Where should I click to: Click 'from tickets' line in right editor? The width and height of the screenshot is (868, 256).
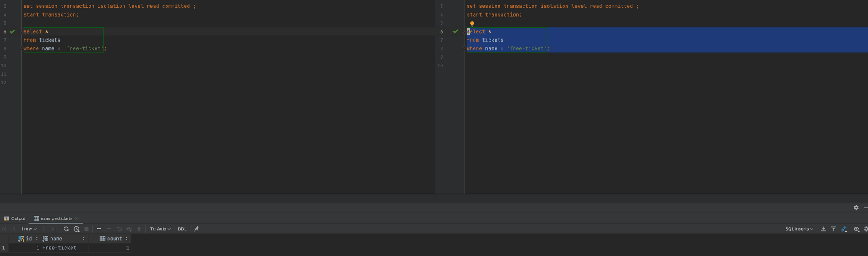coord(485,40)
